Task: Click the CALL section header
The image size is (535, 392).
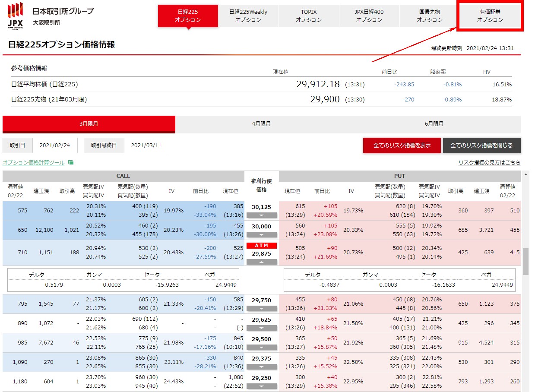Action: [x=123, y=176]
